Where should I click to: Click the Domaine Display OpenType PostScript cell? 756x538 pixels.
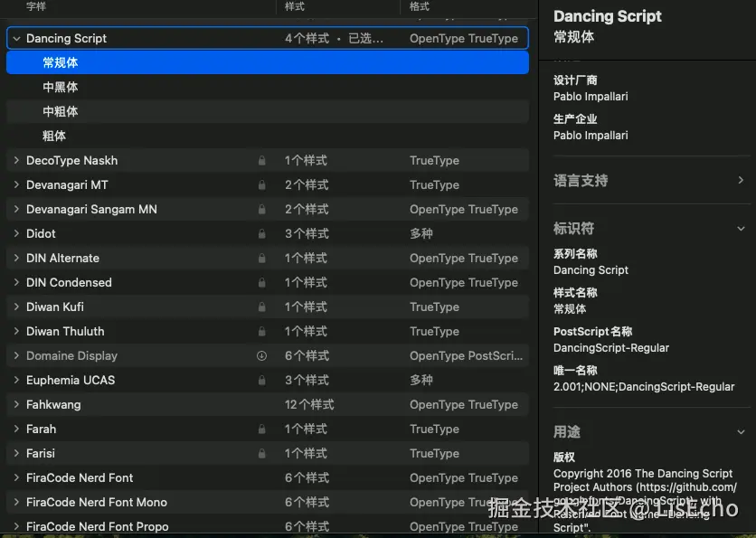(467, 355)
